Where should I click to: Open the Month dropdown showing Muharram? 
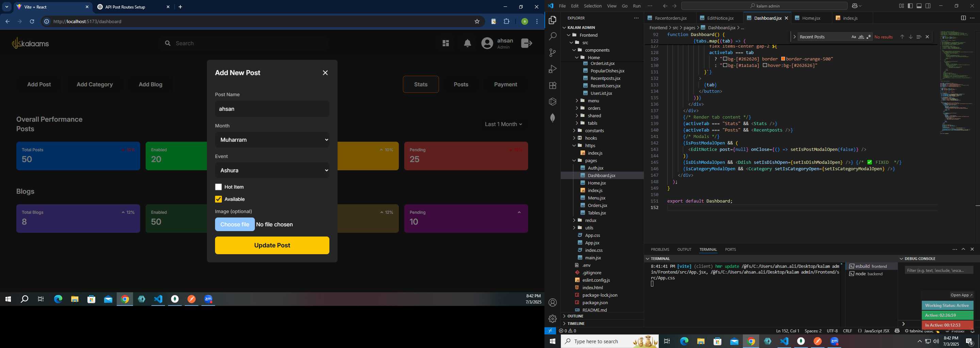pyautogui.click(x=272, y=140)
